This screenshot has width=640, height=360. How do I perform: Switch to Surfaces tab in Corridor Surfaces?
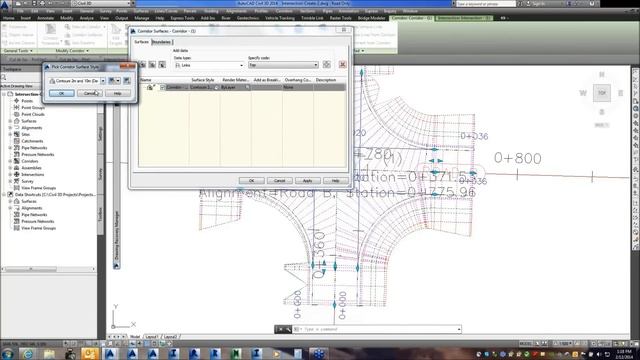point(142,42)
